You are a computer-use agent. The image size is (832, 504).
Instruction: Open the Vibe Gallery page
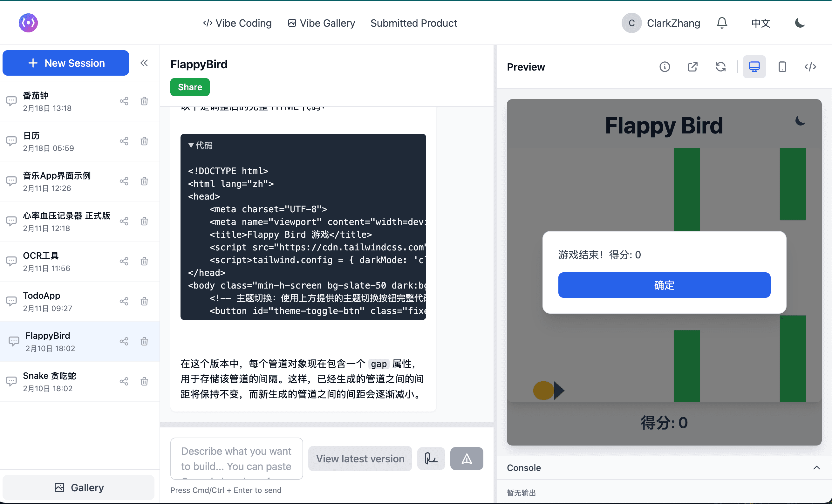click(x=321, y=23)
